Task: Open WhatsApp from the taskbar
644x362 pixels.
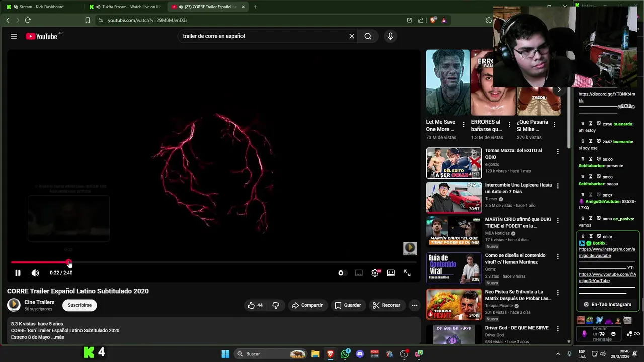Action: click(x=345, y=354)
